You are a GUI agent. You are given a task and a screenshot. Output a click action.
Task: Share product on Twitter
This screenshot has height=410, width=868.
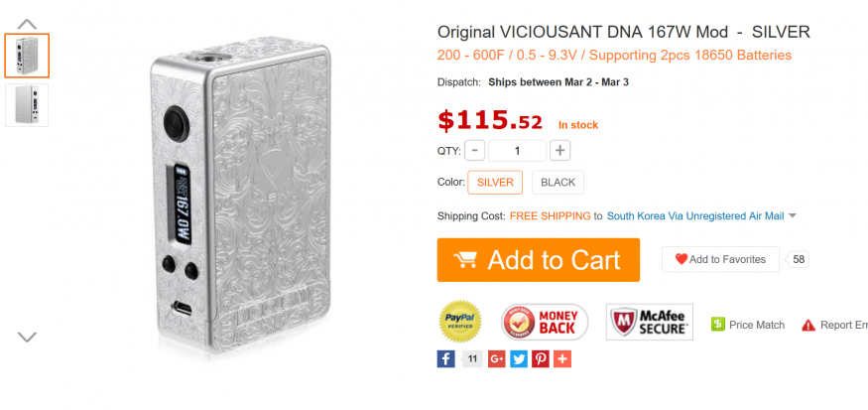519,358
